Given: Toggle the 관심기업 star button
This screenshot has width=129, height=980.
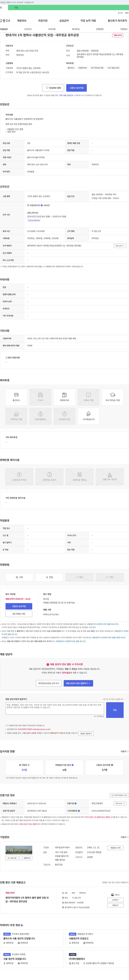Looking at the screenshot, I should 12,858.
